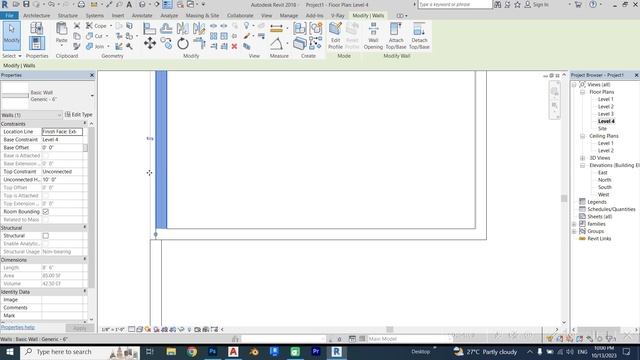The width and height of the screenshot is (640, 360).
Task: Select the Align tool icon
Action: point(150,28)
